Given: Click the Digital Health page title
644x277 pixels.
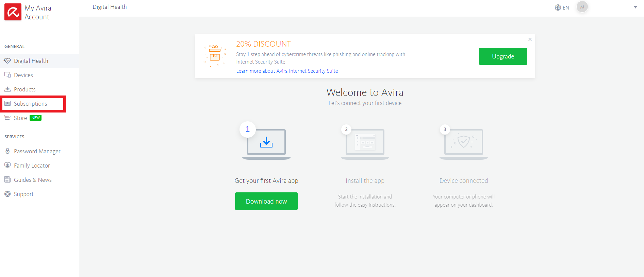Looking at the screenshot, I should point(110,7).
